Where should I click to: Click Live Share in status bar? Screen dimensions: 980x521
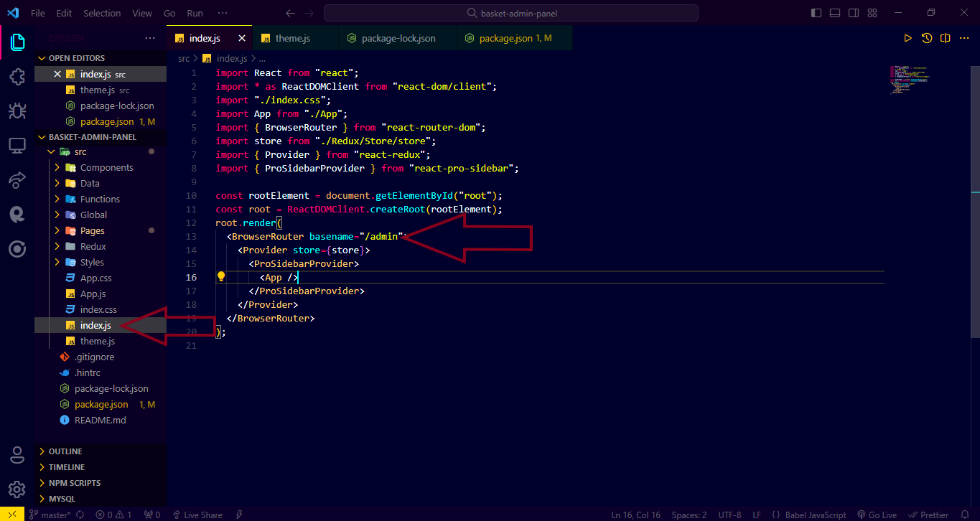197,515
